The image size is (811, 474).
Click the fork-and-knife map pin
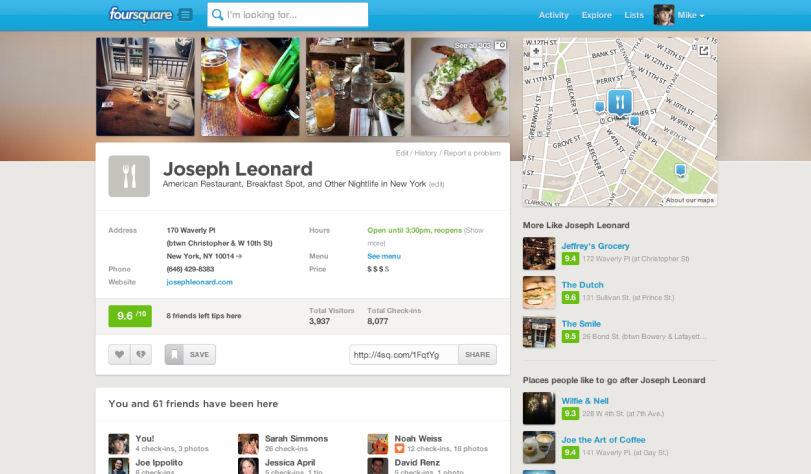point(620,102)
